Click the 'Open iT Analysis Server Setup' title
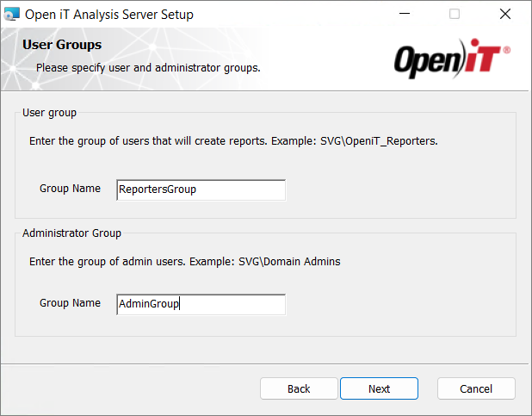 pyautogui.click(x=109, y=15)
